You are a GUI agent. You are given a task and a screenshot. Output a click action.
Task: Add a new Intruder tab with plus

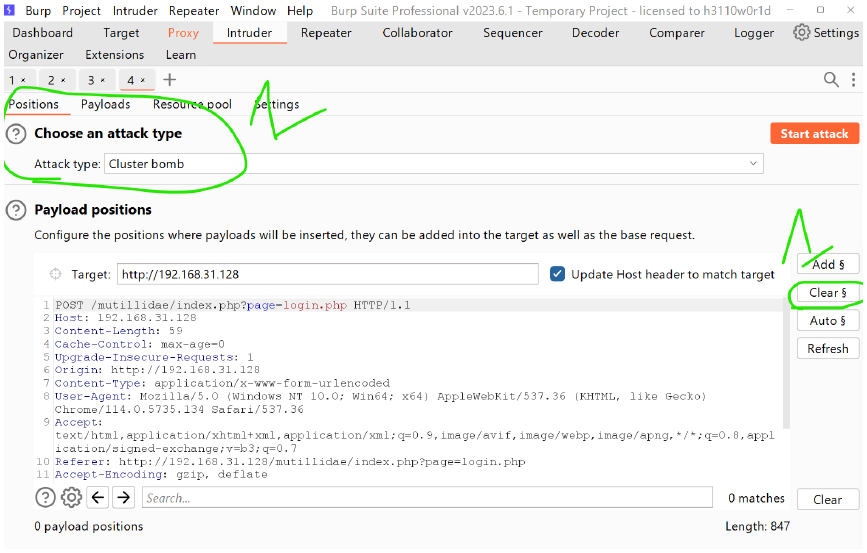170,80
